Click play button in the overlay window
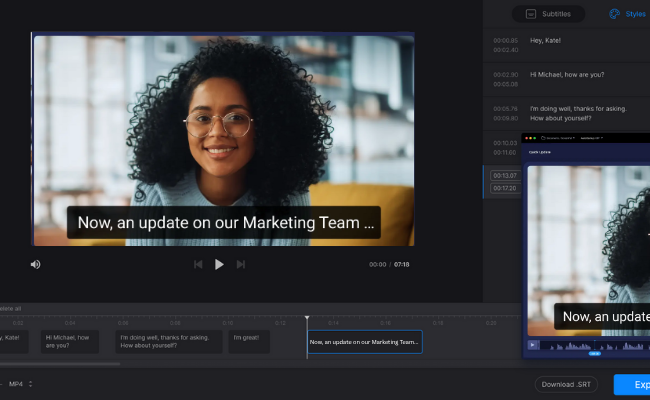 tap(533, 345)
